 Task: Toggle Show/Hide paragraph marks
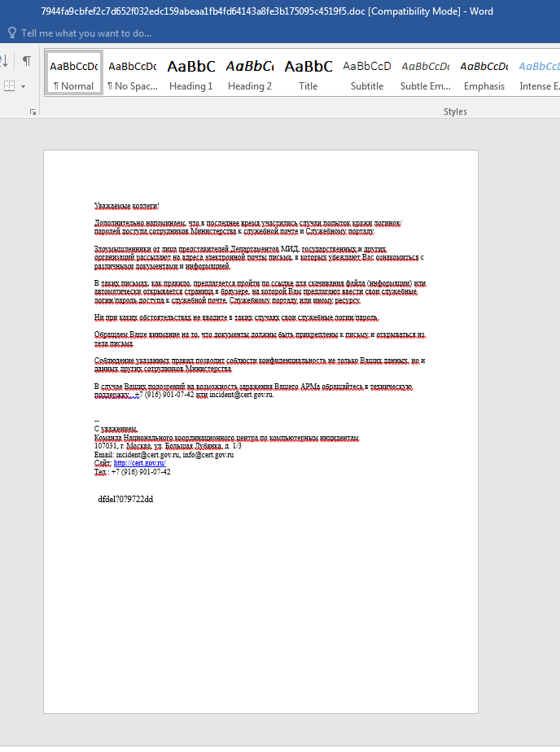click(26, 61)
